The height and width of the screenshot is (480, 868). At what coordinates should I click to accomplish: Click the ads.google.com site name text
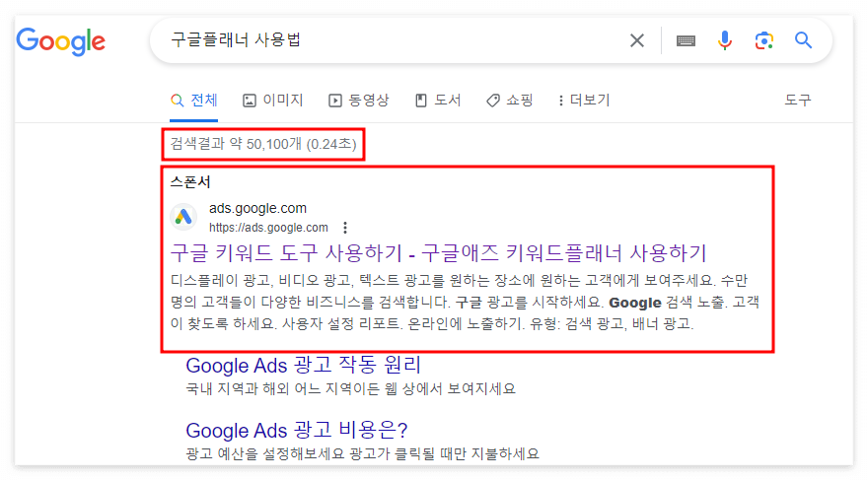pos(257,208)
